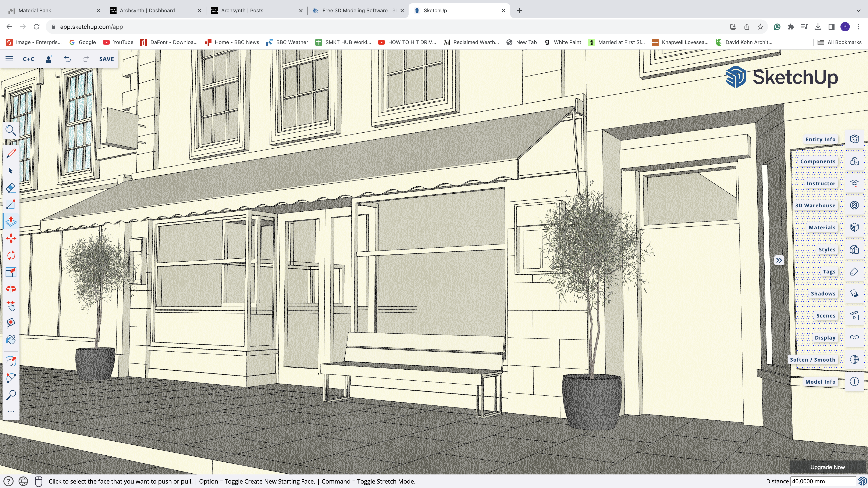Open help via the question mark icon
868x488 pixels.
tap(8, 481)
